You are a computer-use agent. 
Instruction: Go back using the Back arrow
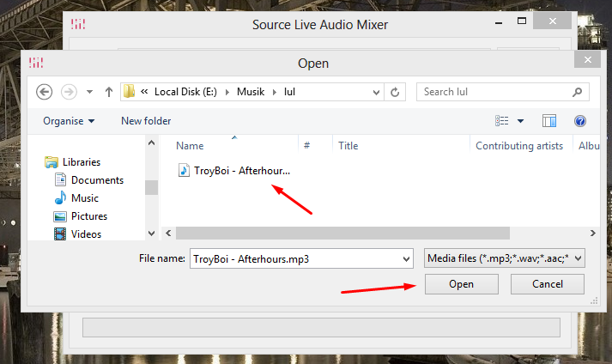point(44,92)
